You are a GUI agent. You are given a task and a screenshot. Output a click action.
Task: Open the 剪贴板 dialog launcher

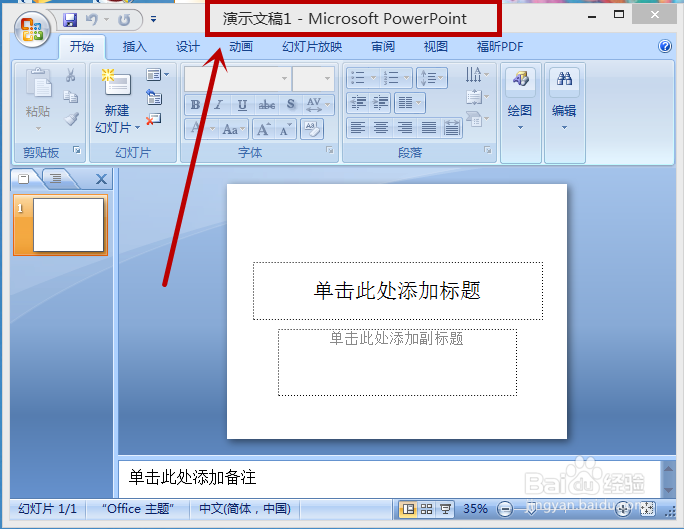coord(77,150)
